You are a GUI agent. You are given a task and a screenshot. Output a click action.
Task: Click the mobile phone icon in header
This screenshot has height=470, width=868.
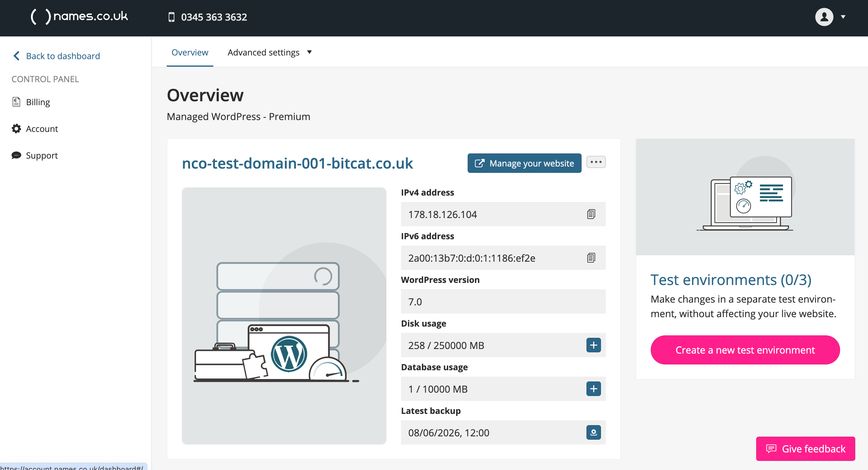[x=171, y=17]
